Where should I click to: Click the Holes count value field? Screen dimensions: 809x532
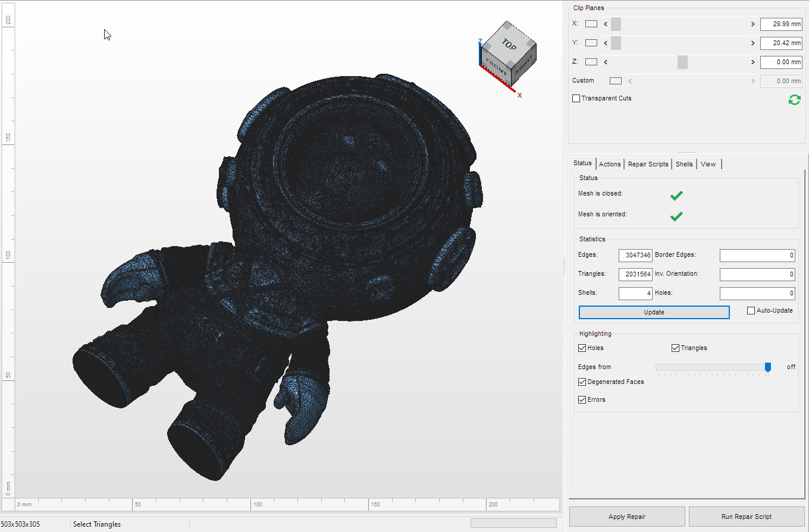[x=757, y=294]
